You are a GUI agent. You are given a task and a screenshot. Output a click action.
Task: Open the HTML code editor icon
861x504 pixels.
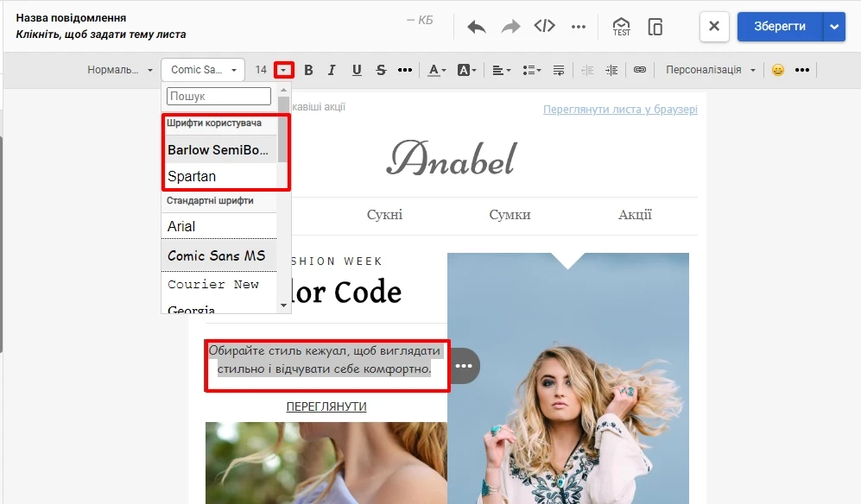coord(544,26)
